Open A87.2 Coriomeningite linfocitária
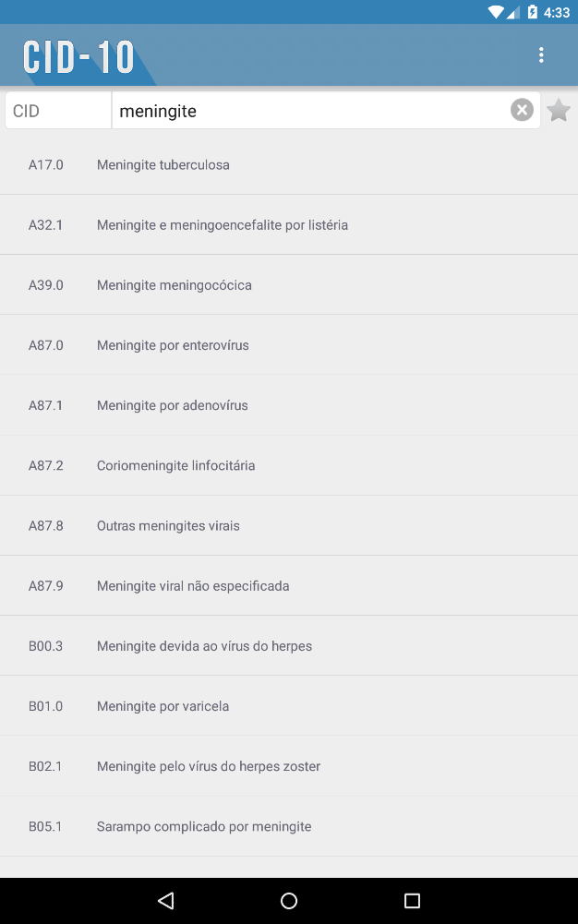 click(289, 465)
